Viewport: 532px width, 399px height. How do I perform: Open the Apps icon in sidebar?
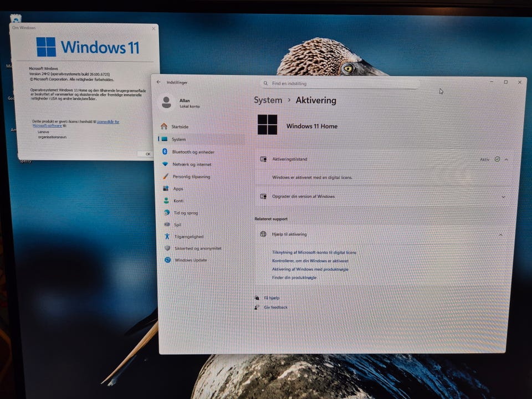[166, 188]
